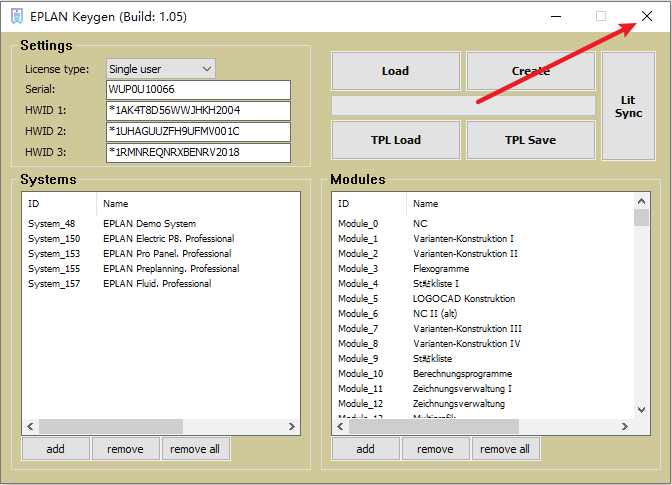Click the TPL Save button
Viewport: 672px width, 485px height.
point(531,140)
